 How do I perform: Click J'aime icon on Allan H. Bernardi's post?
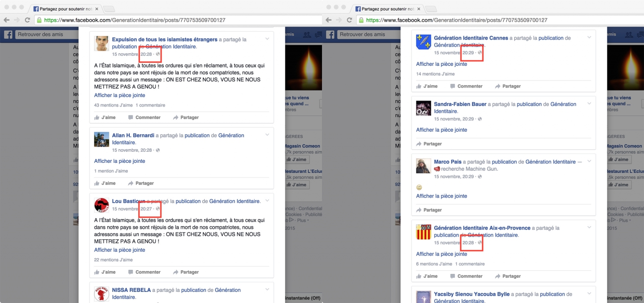coord(97,183)
